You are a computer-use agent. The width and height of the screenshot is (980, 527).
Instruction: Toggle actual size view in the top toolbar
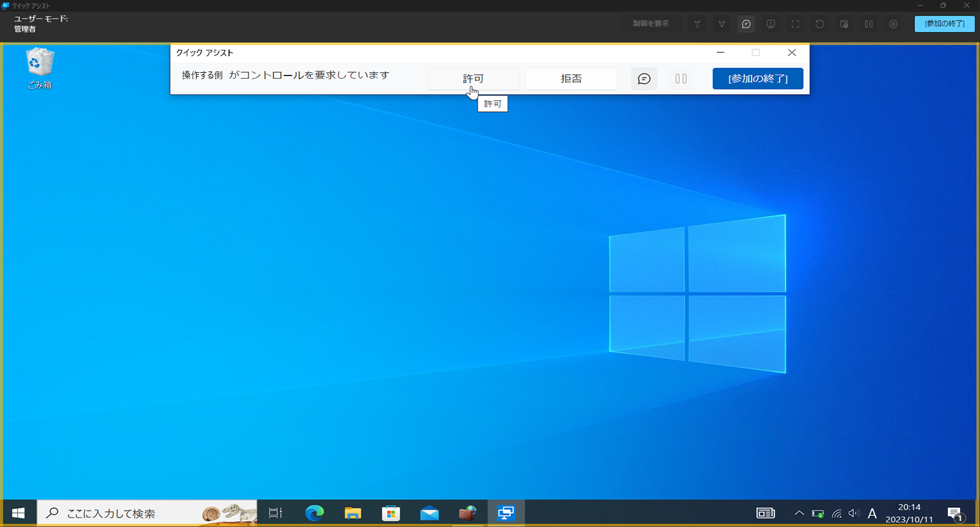coord(795,24)
